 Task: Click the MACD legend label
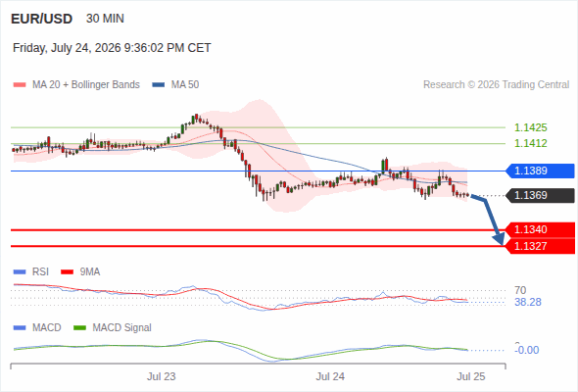click(x=47, y=328)
